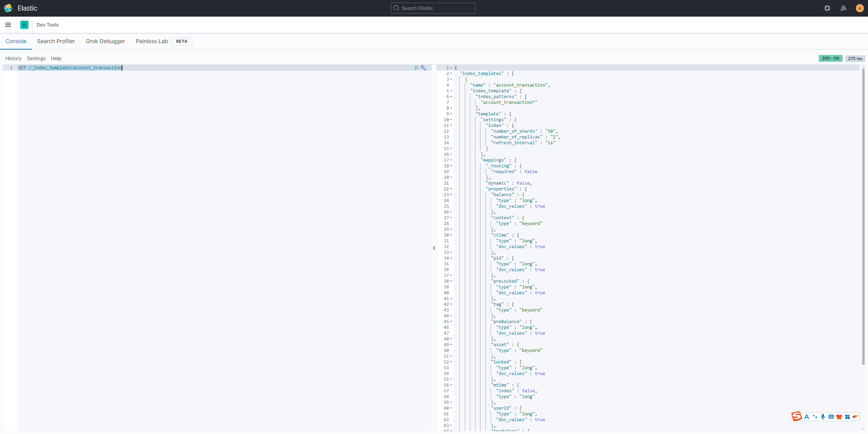Open the newsfeed celebration icon

coord(844,8)
